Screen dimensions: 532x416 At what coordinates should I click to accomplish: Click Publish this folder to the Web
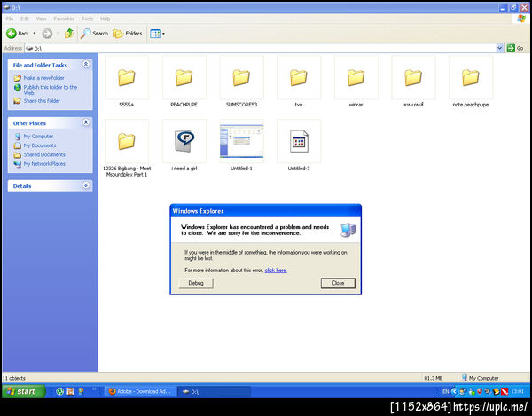pos(51,90)
